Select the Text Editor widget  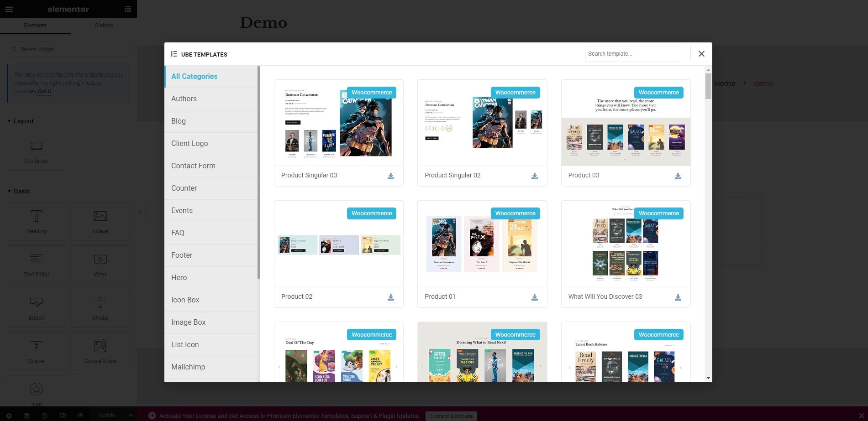[x=37, y=265]
